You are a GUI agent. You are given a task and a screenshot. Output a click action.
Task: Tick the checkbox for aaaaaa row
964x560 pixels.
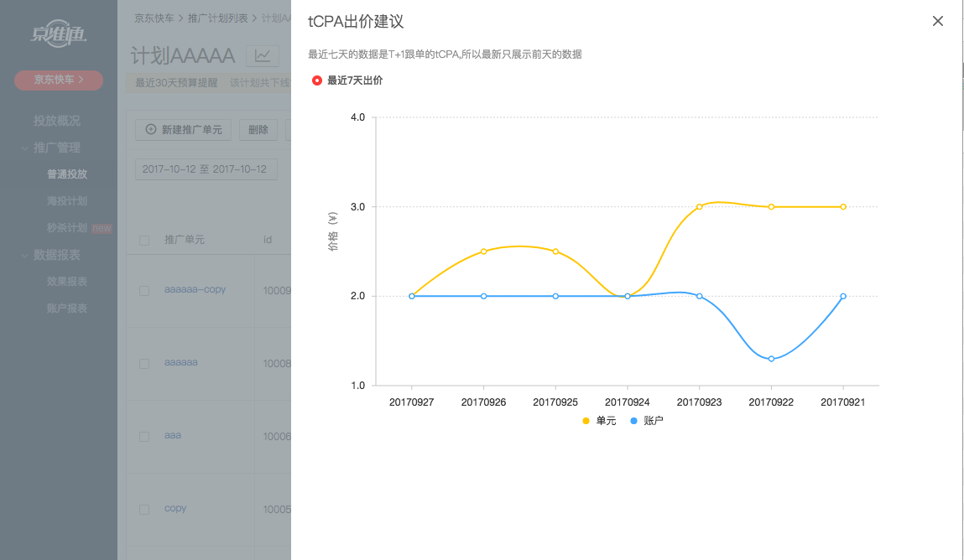click(144, 364)
